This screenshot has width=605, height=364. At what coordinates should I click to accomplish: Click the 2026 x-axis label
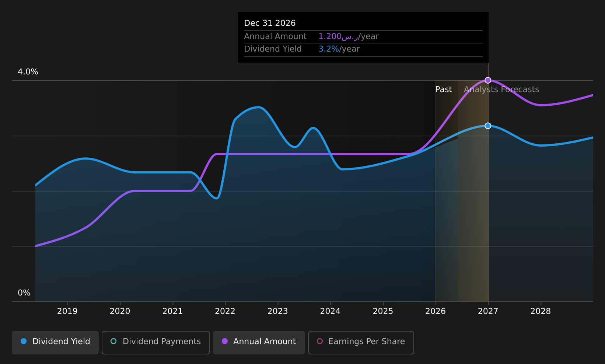(436, 311)
